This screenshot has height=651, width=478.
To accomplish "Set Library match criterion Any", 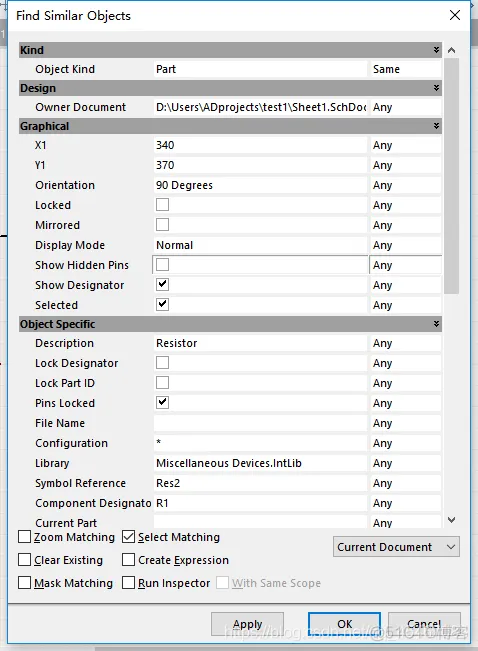I will click(405, 463).
